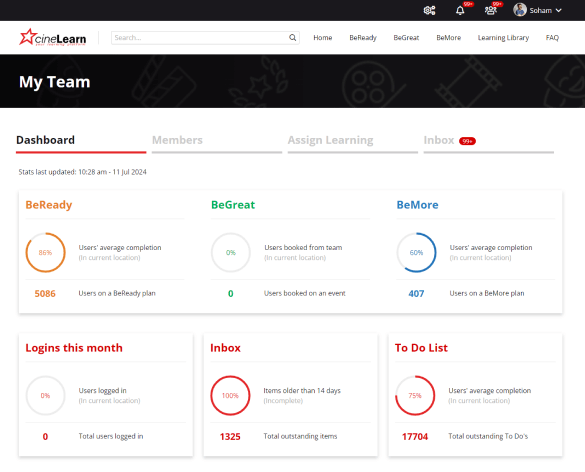Image resolution: width=585 pixels, height=472 pixels.
Task: Open Learning Library in the navigation
Action: pyautogui.click(x=503, y=38)
